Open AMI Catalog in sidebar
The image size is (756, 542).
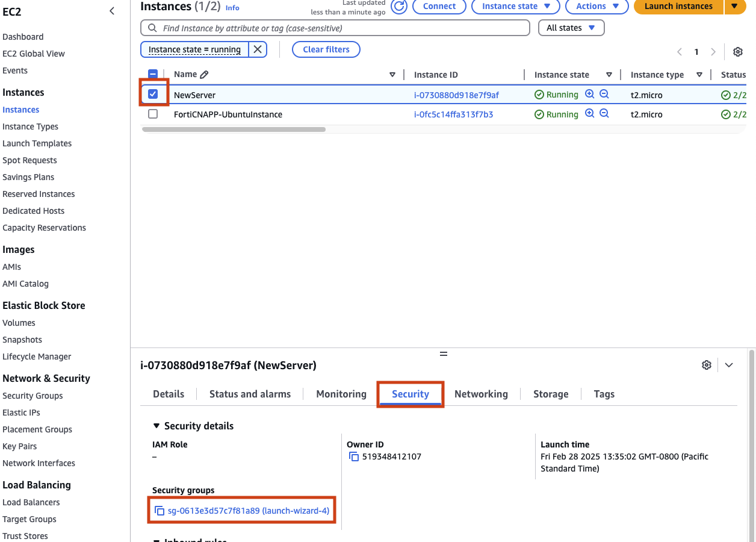[25, 284]
